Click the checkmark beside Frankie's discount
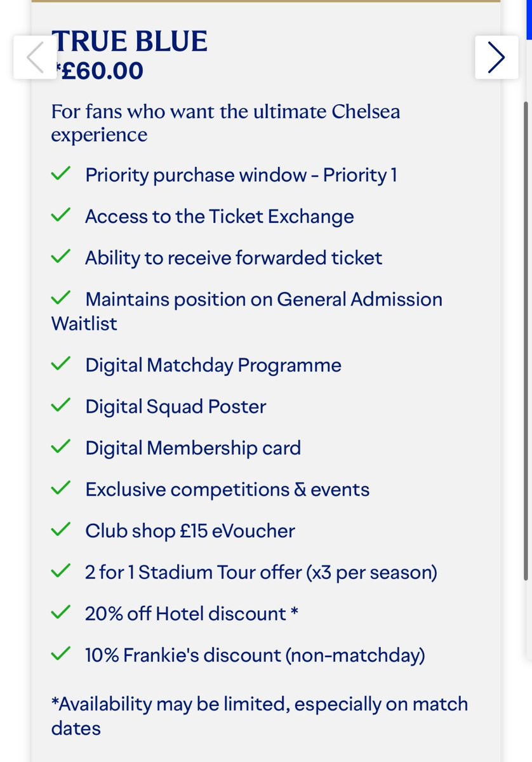 point(60,655)
